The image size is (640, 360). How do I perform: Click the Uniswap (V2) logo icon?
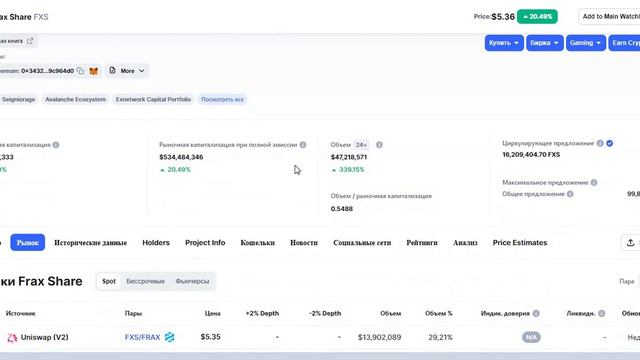tap(12, 338)
